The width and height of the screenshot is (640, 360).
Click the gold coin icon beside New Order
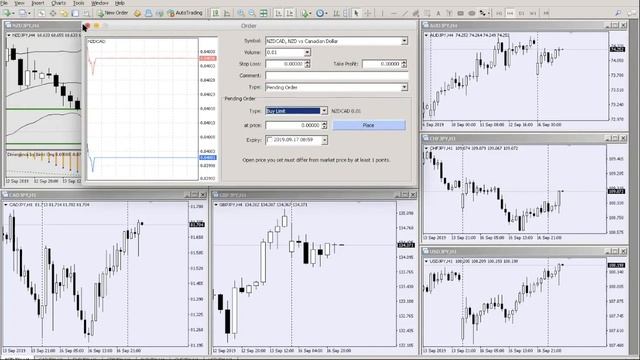pyautogui.click(x=138, y=13)
